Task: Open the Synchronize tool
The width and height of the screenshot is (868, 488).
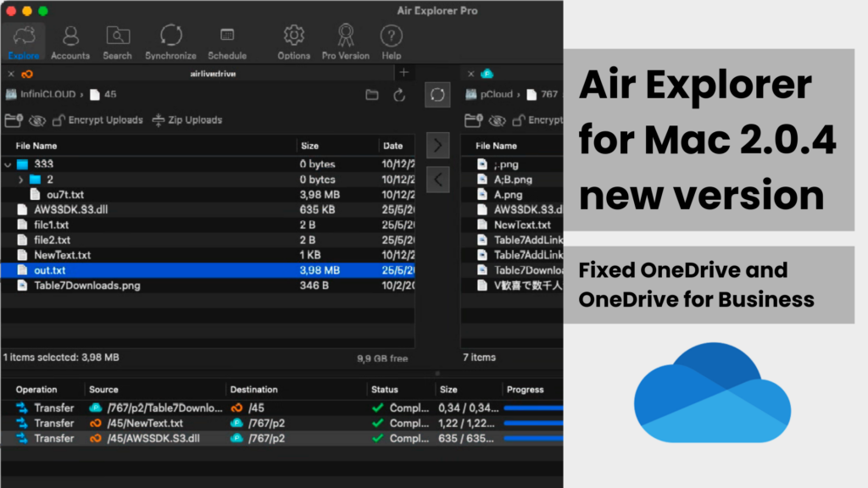Action: pyautogui.click(x=170, y=42)
